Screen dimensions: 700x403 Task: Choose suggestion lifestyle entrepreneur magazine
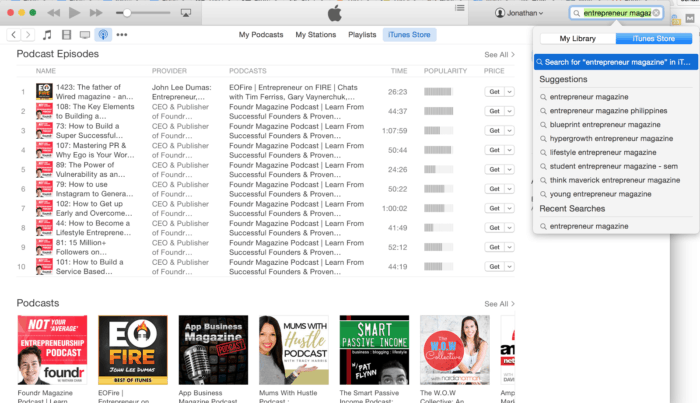603,152
